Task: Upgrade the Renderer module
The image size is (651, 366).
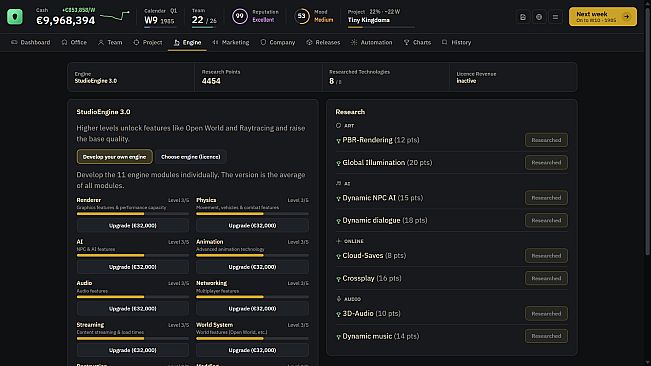Action: (x=132, y=225)
